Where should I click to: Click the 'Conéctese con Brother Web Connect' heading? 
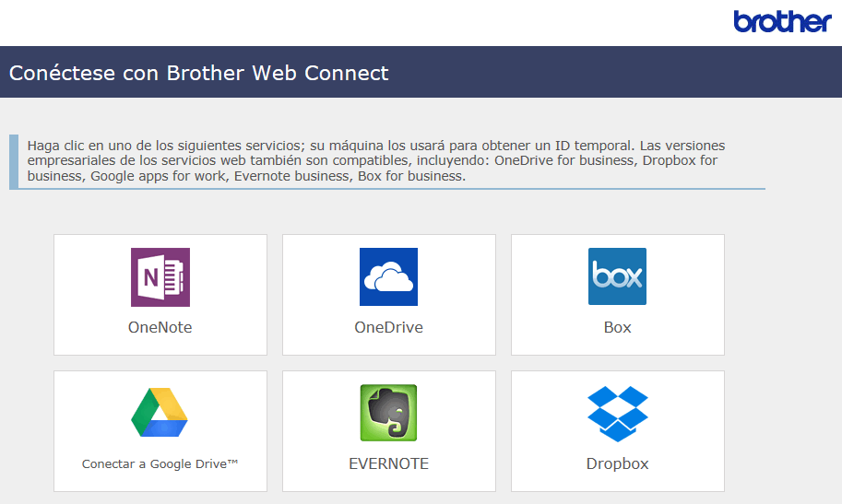198,73
